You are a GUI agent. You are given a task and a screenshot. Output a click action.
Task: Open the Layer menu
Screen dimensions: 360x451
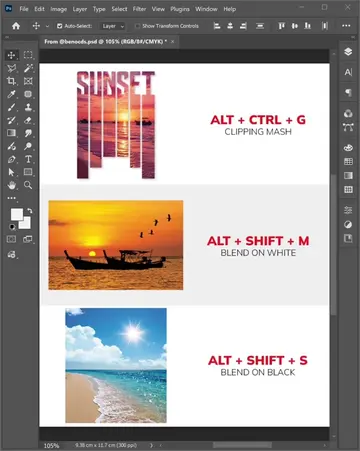pos(80,9)
